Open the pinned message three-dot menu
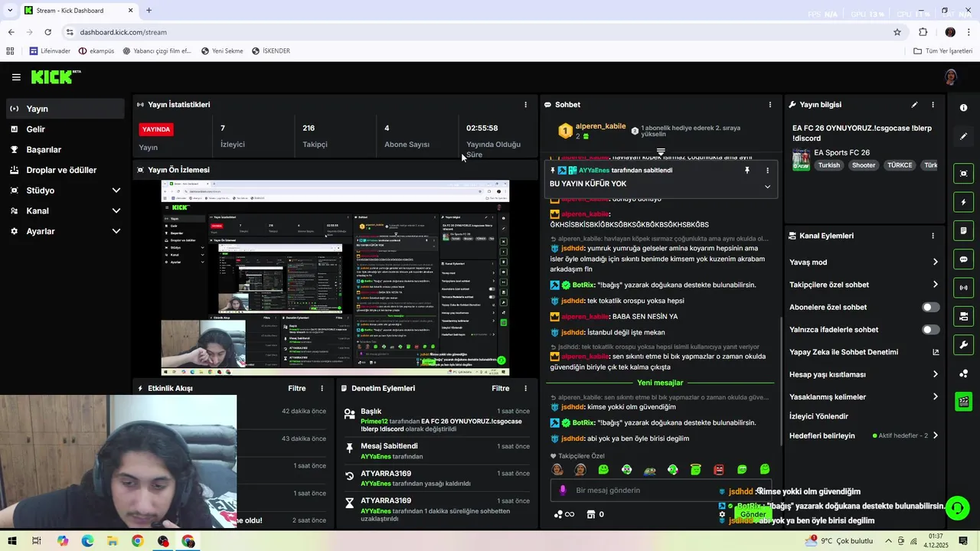The image size is (980, 551). tap(767, 171)
